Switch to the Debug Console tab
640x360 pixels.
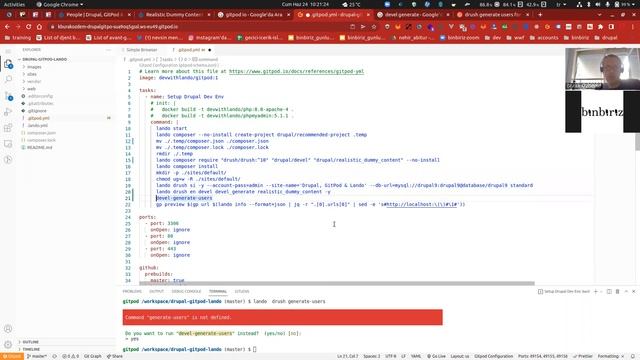[186, 291]
